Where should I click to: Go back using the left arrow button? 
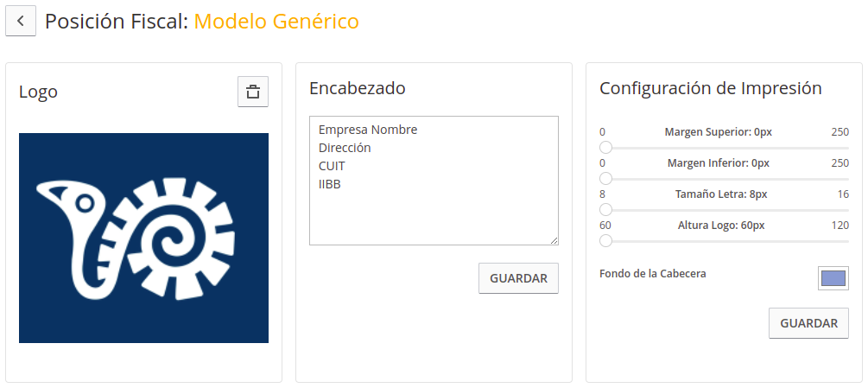(21, 21)
